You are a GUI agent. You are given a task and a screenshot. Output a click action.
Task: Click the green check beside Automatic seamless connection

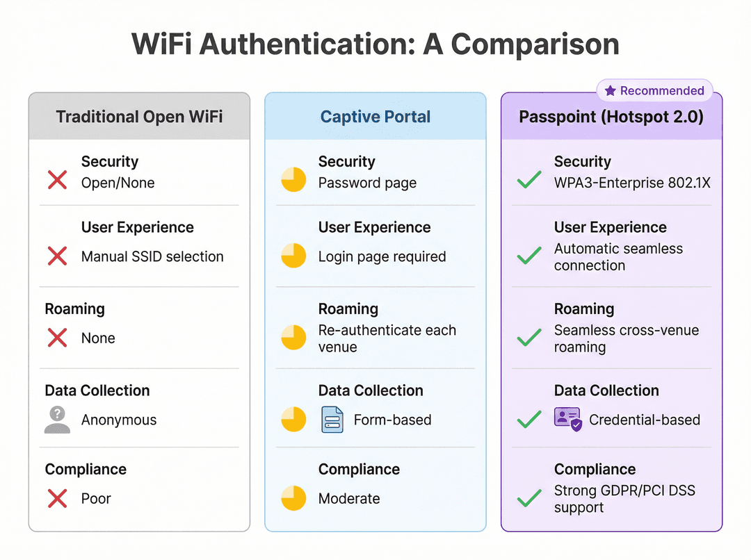pyautogui.click(x=529, y=256)
